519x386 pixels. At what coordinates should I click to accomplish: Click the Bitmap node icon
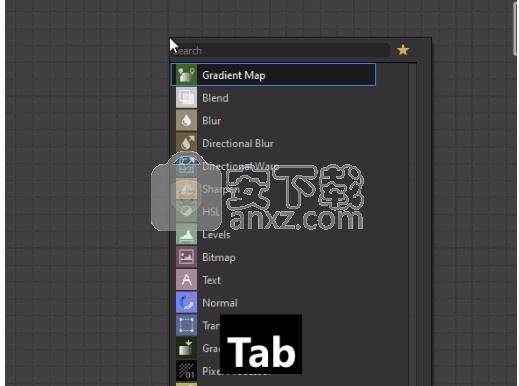click(186, 257)
